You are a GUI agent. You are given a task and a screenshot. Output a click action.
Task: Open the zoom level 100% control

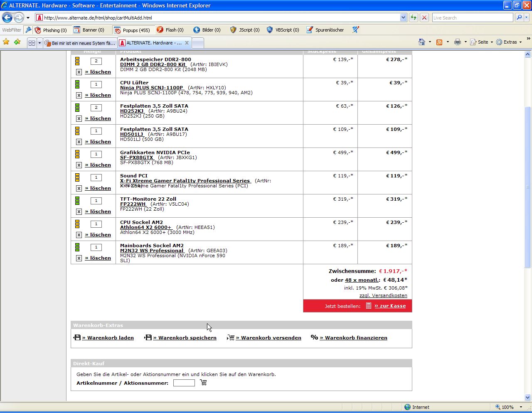509,407
